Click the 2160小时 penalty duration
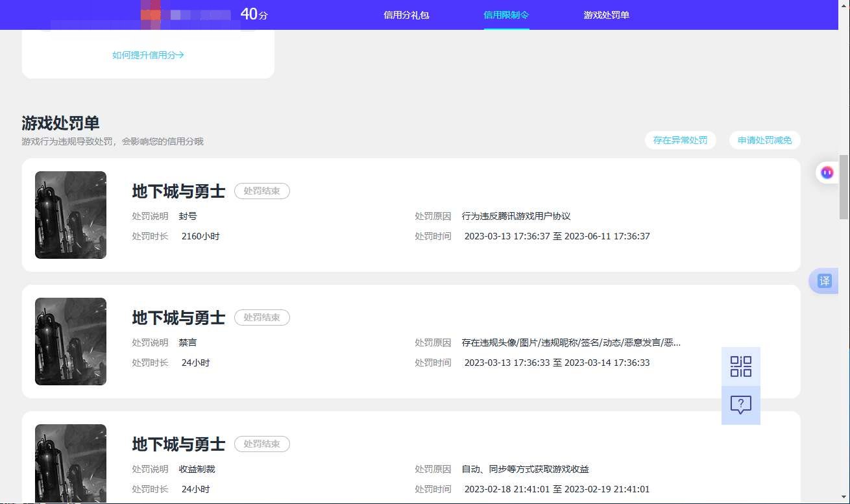 (x=200, y=237)
